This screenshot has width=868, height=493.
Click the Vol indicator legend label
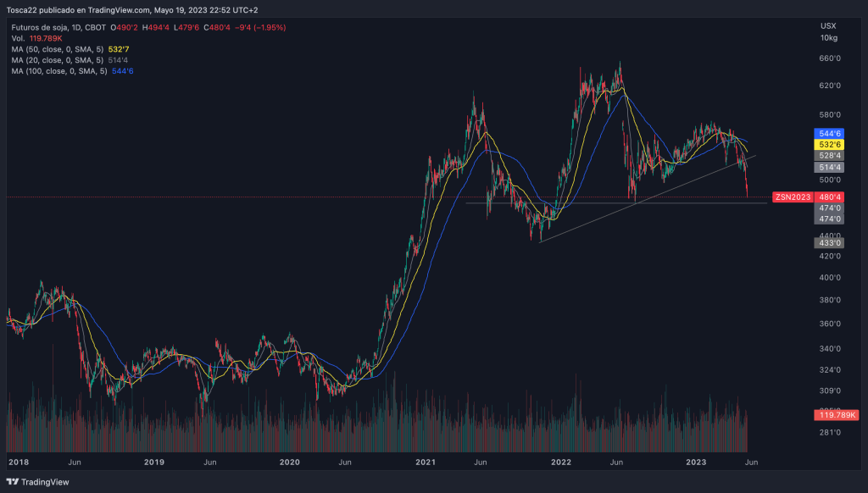[x=19, y=38]
